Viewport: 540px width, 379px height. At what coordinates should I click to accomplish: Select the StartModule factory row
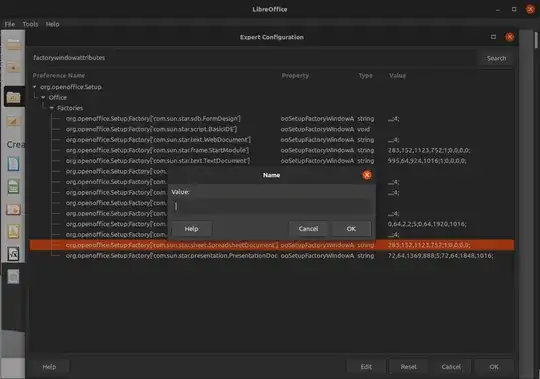point(272,150)
